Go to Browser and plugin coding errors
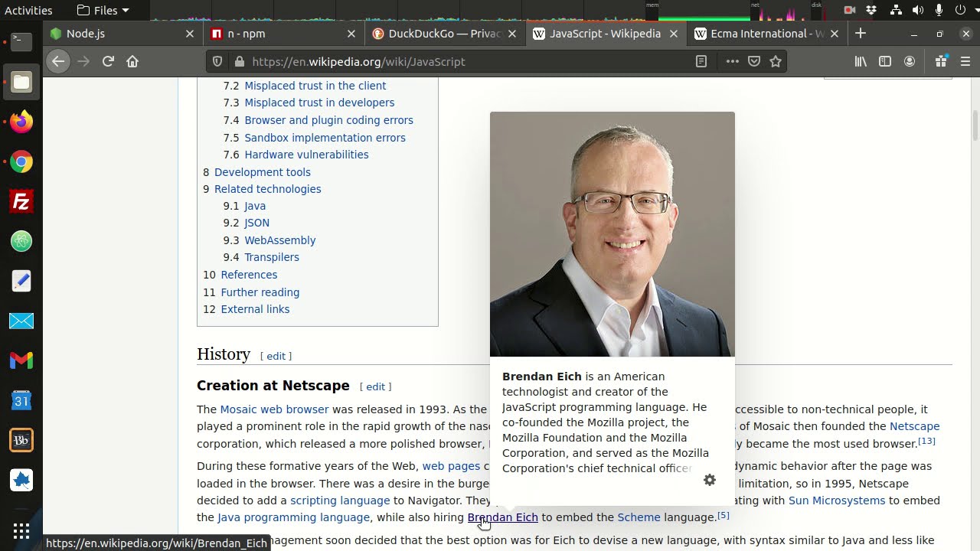Screen dimensions: 980x551 [x=329, y=120]
